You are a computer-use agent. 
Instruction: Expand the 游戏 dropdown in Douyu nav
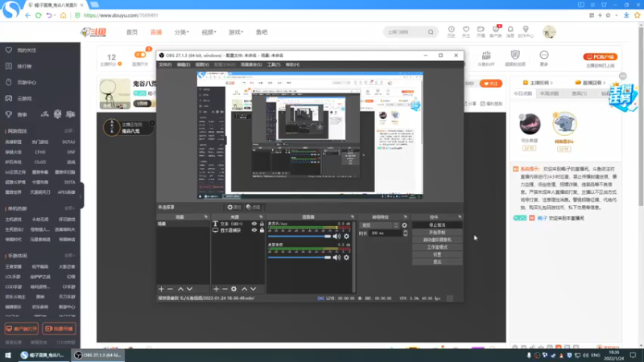(236, 32)
